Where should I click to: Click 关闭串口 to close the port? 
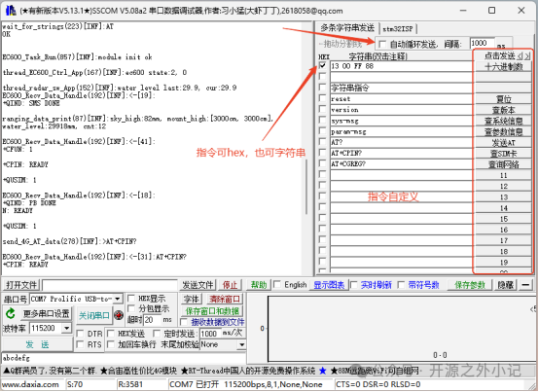click(x=93, y=315)
